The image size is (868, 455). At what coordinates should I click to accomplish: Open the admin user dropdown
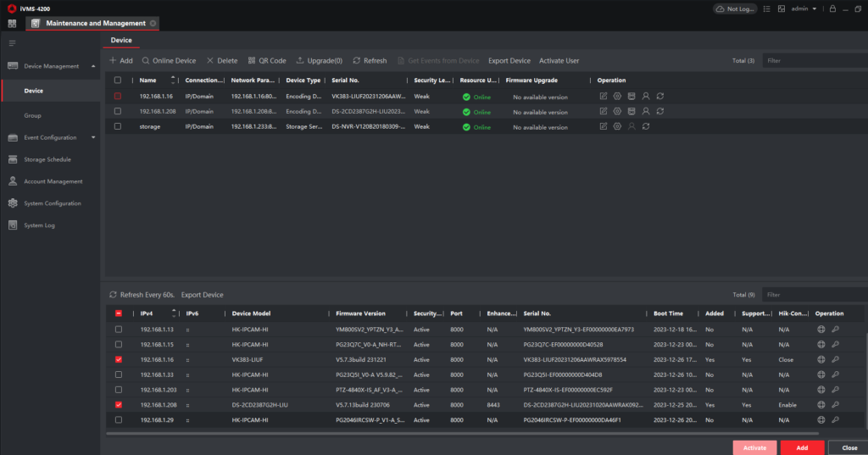804,8
